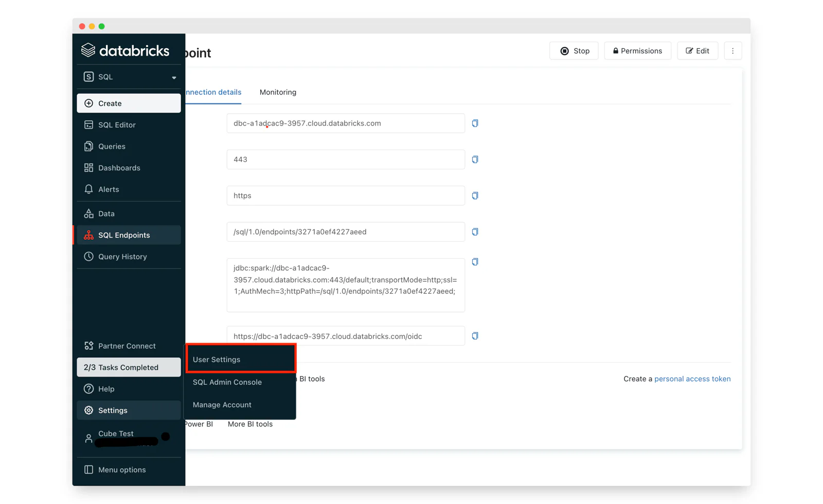
Task: Switch to the Connection details tab
Action: coord(213,93)
